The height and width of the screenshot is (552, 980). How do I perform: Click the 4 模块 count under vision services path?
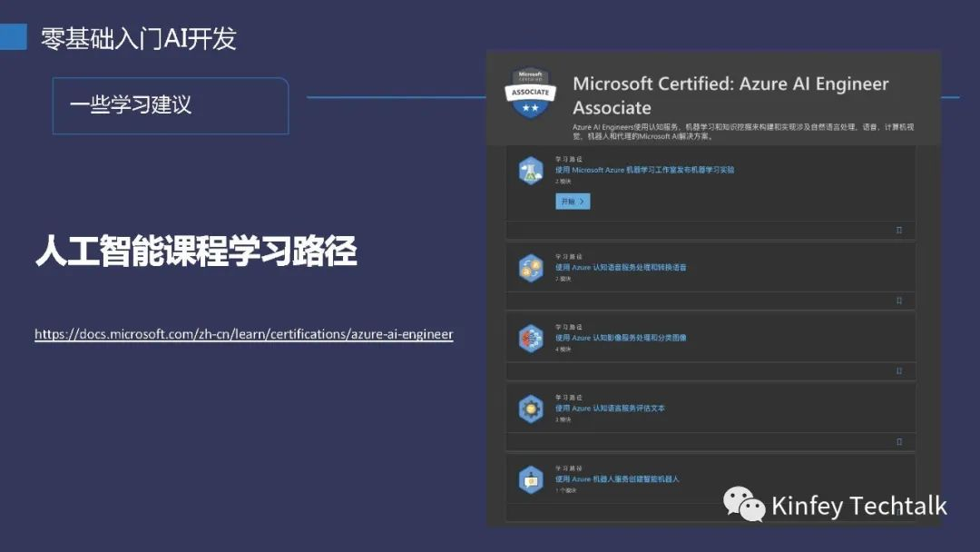[x=563, y=350]
